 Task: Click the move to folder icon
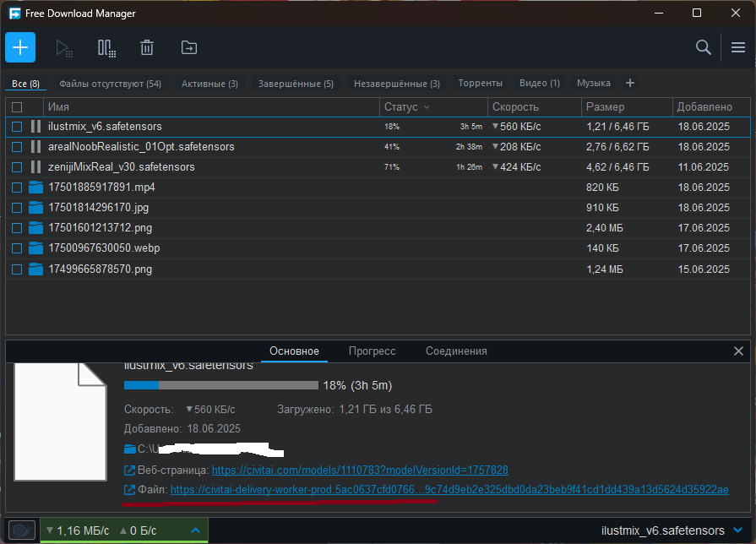point(189,48)
